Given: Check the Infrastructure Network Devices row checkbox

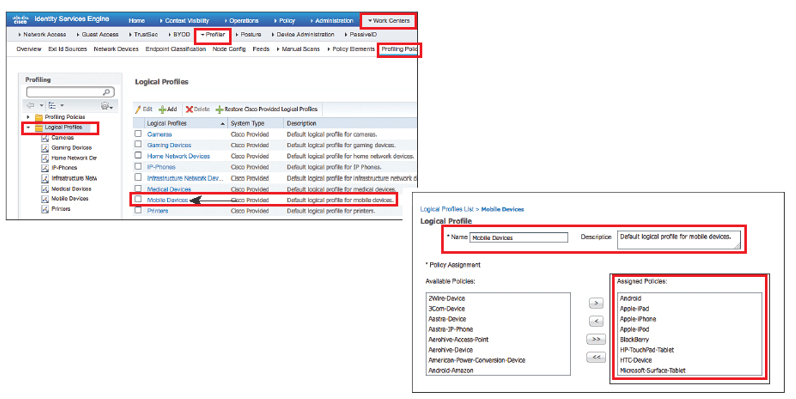Looking at the screenshot, I should pyautogui.click(x=138, y=177).
